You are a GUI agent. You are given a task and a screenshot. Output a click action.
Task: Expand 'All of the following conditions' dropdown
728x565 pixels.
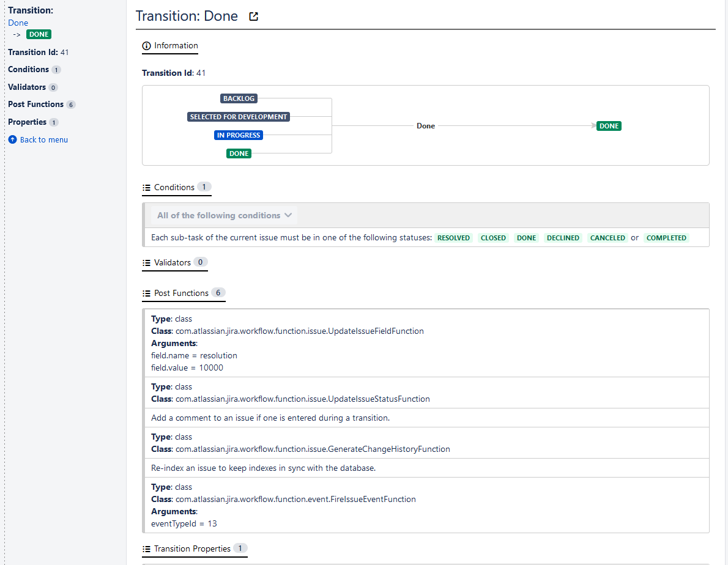(x=224, y=215)
